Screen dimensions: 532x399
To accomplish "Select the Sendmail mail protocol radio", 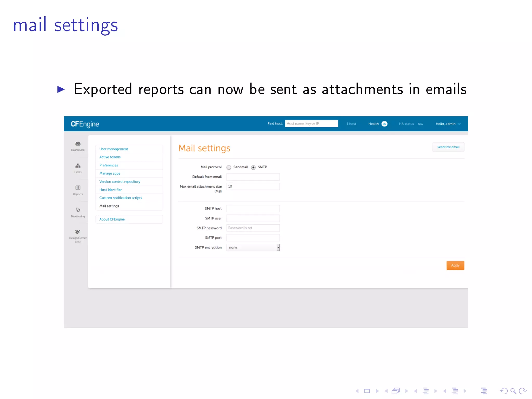I will pyautogui.click(x=229, y=167).
